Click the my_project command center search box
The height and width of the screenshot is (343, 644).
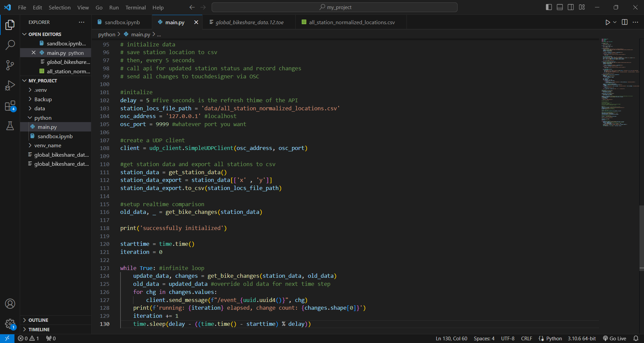tap(335, 7)
